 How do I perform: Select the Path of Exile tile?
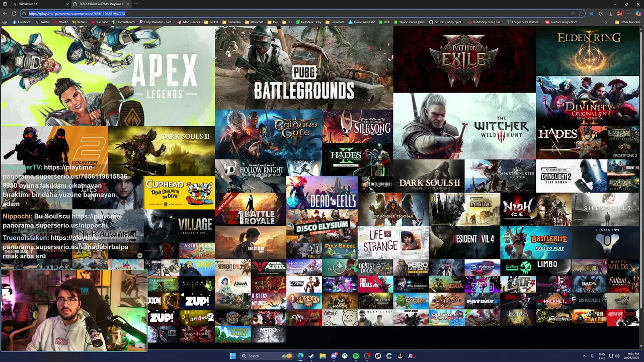pyautogui.click(x=464, y=59)
